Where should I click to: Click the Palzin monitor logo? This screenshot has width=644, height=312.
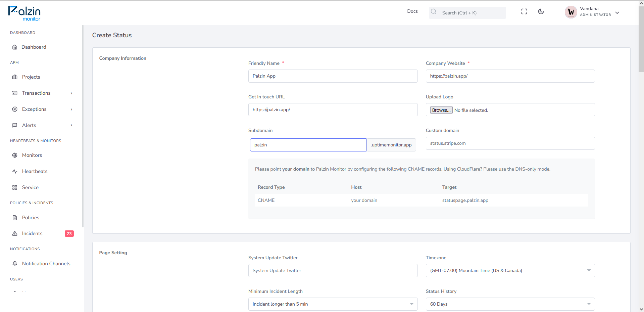(24, 13)
